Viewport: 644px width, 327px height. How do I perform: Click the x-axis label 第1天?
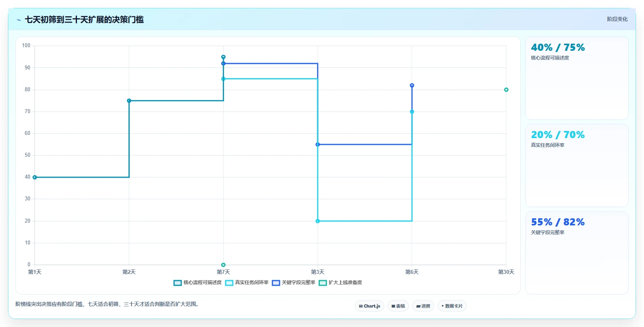pyautogui.click(x=35, y=272)
